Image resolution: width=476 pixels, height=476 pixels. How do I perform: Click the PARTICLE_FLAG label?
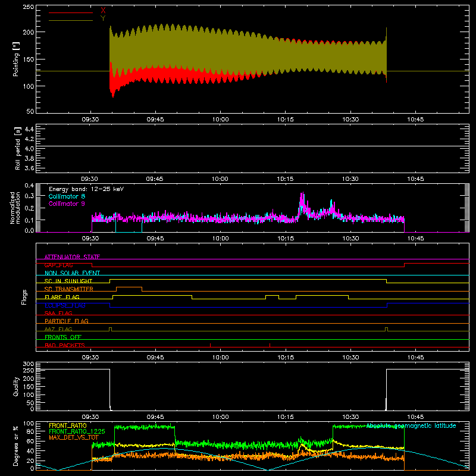click(x=67, y=321)
